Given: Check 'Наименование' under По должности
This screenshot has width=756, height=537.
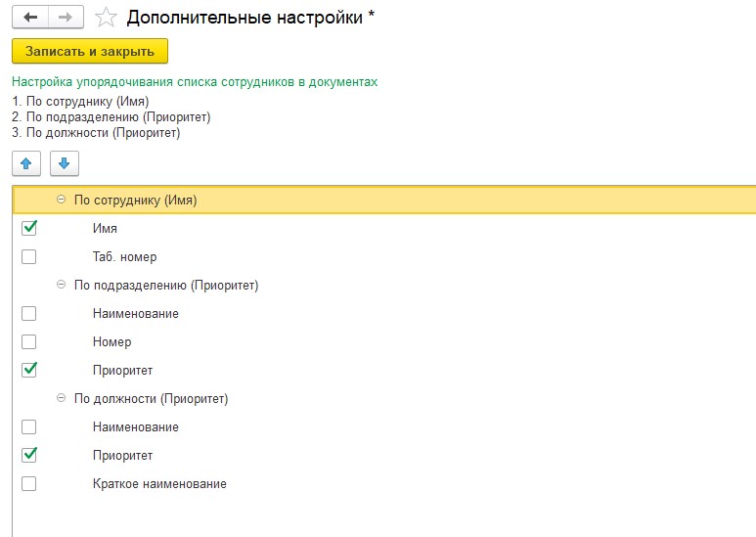Looking at the screenshot, I should [x=28, y=426].
